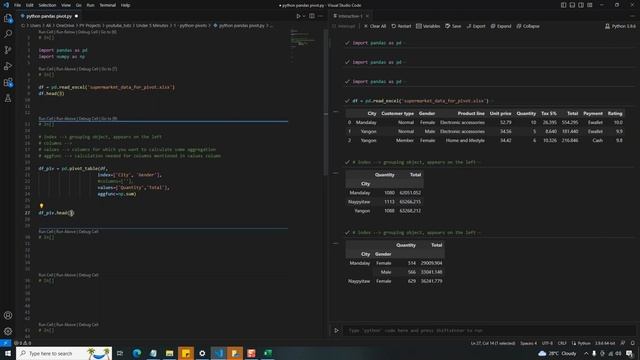Open run options dropdown beside play icon

(x=304, y=16)
